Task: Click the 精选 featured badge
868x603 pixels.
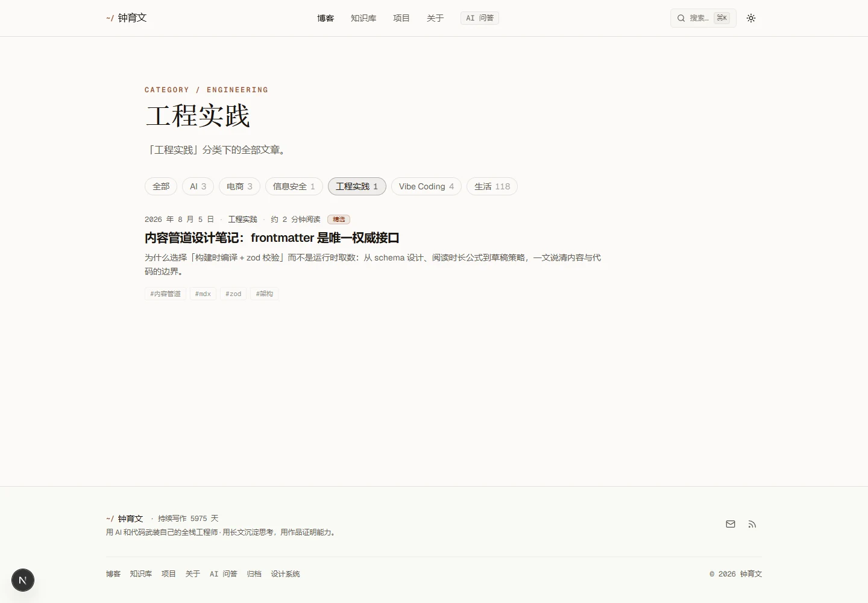Action: [339, 219]
